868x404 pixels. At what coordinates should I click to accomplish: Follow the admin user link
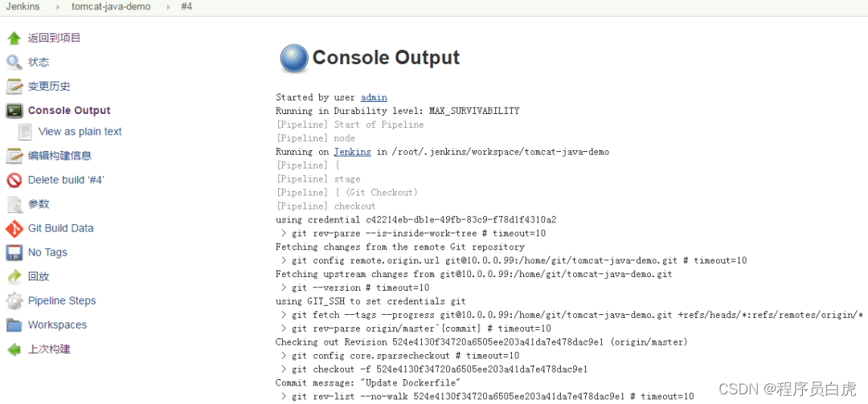pos(374,97)
